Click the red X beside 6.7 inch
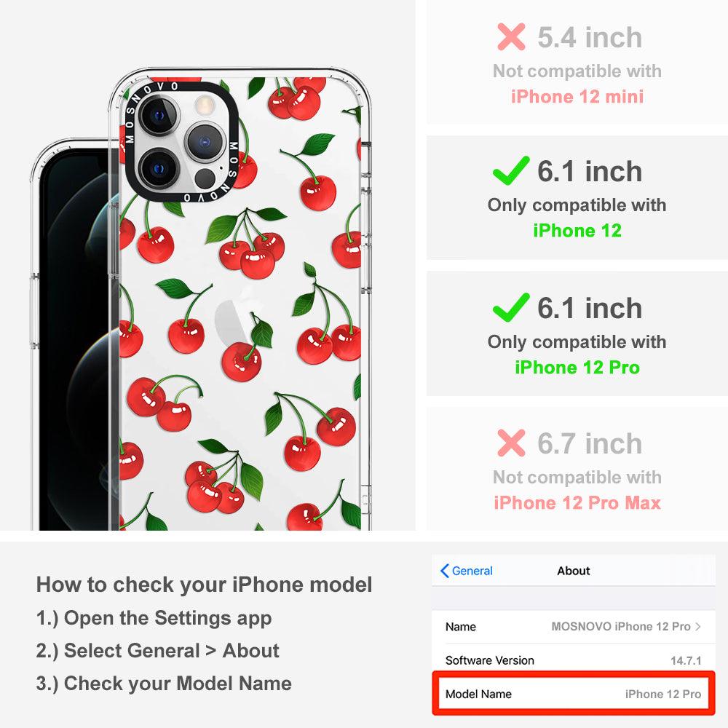This screenshot has width=728, height=728. [x=511, y=443]
